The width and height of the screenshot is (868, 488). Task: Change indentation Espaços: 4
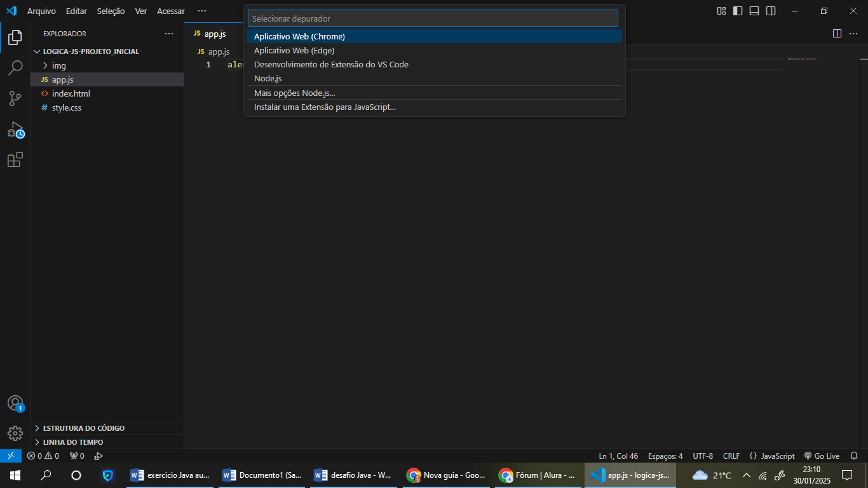(665, 456)
